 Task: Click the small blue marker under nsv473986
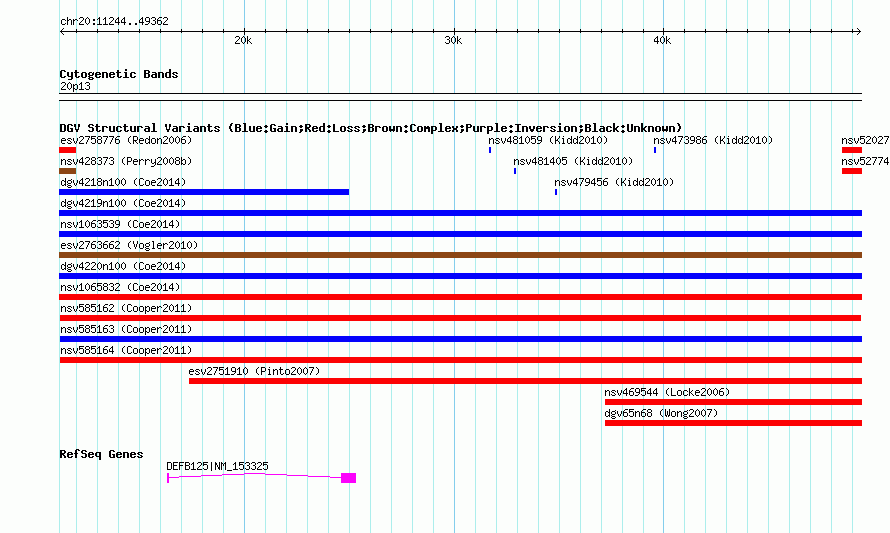pyautogui.click(x=655, y=150)
